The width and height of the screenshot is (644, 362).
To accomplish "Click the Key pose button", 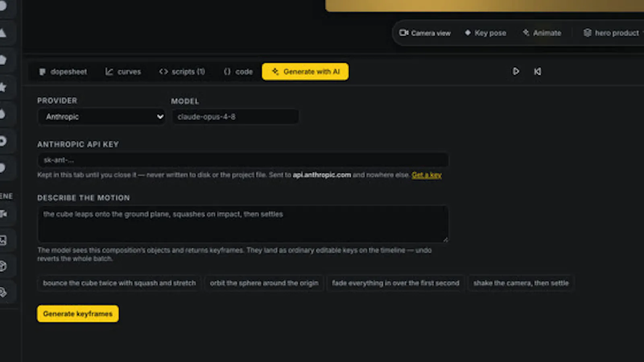I will [x=485, y=33].
